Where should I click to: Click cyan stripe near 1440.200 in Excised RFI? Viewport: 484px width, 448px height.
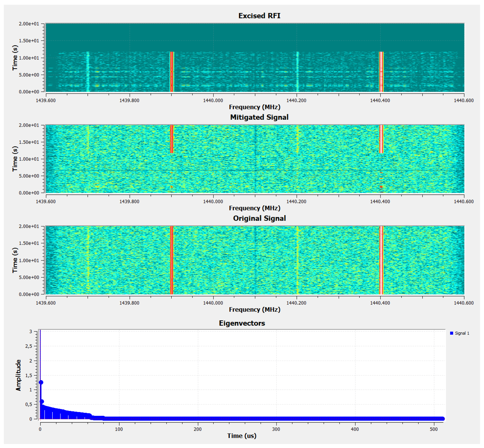[x=297, y=72]
